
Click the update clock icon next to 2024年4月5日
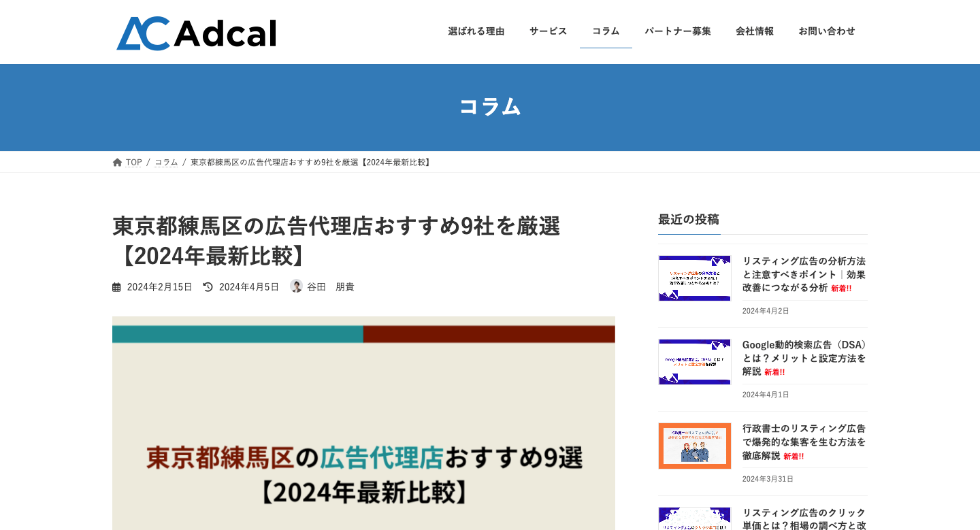(x=207, y=286)
